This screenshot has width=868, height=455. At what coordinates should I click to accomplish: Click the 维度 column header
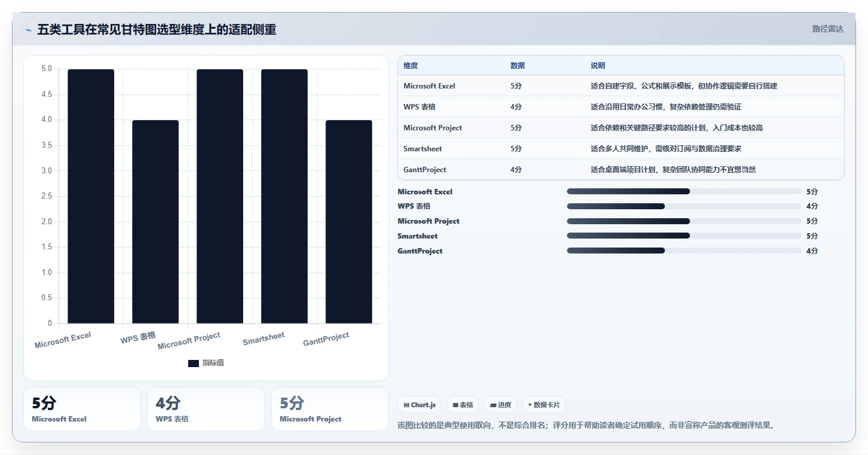point(410,65)
